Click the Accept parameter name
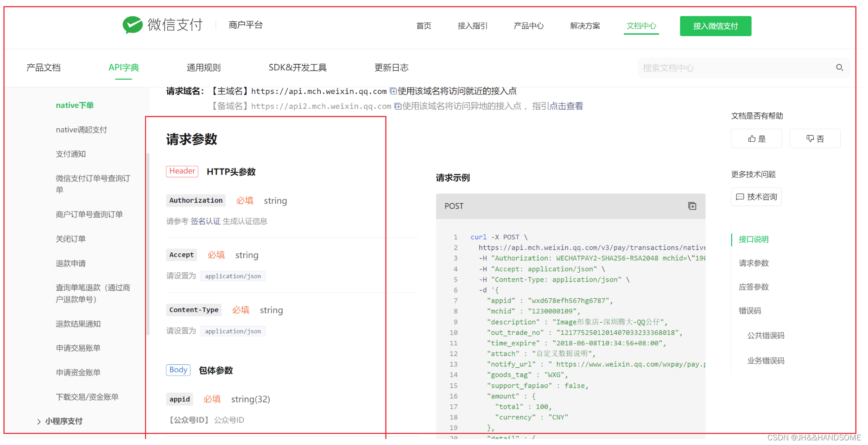This screenshot has height=445, width=868. (182, 255)
